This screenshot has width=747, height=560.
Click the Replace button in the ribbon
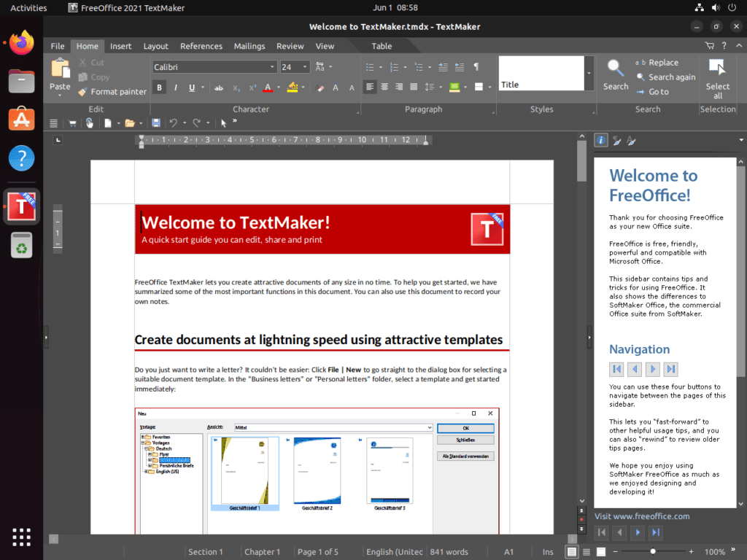pyautogui.click(x=662, y=62)
